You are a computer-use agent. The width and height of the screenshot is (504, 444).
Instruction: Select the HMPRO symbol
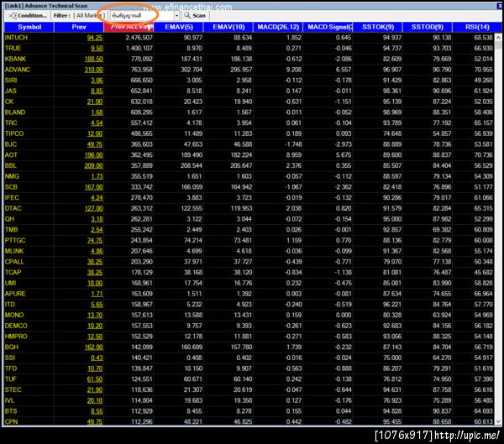click(16, 337)
